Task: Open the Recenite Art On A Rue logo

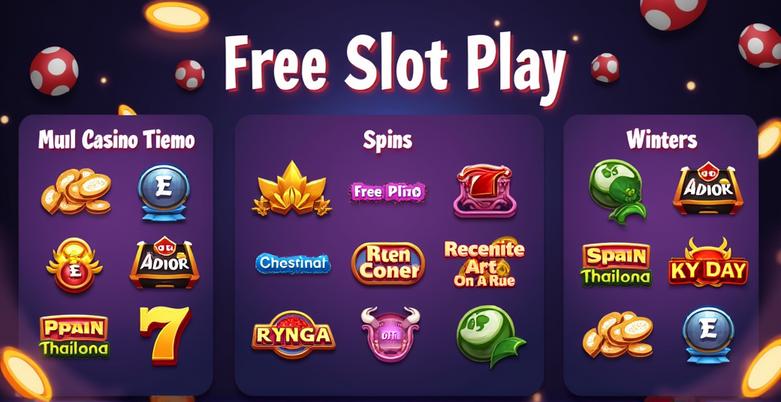Action: point(484,263)
